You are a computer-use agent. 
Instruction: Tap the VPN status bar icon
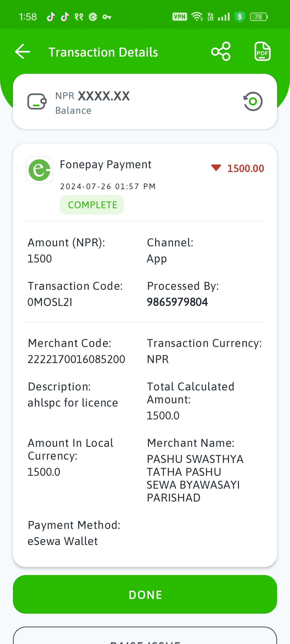coord(180,17)
